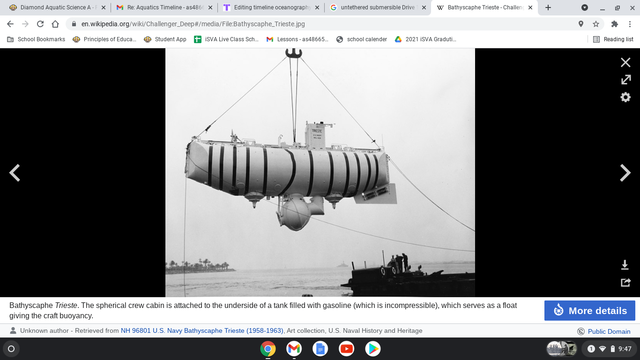Screen dimensions: 640x360
Task: Open Chrome three-dot menu
Action: 630,24
